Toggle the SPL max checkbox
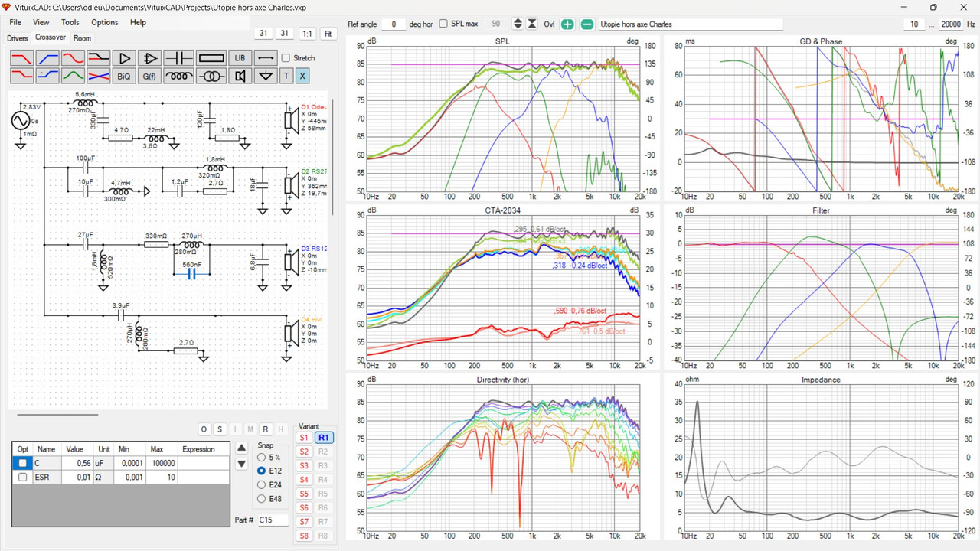Image resolution: width=980 pixels, height=551 pixels. (x=443, y=24)
